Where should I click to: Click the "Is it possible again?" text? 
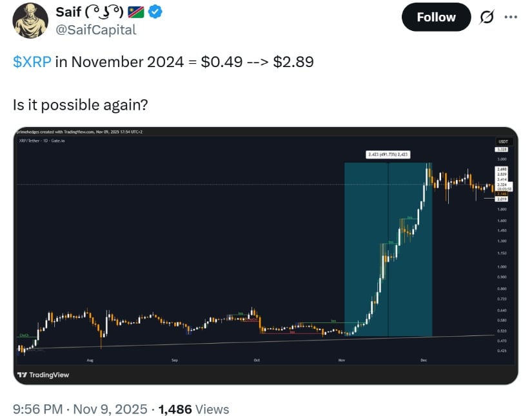(x=80, y=104)
